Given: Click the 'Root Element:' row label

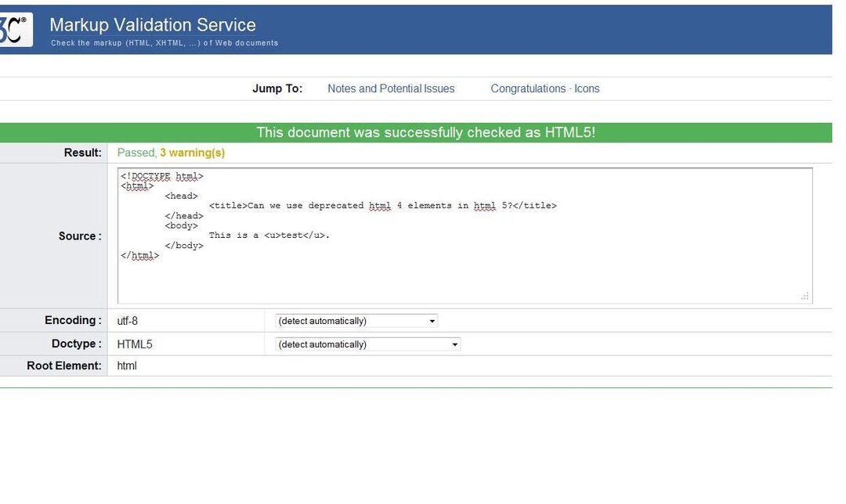Looking at the screenshot, I should tap(64, 365).
